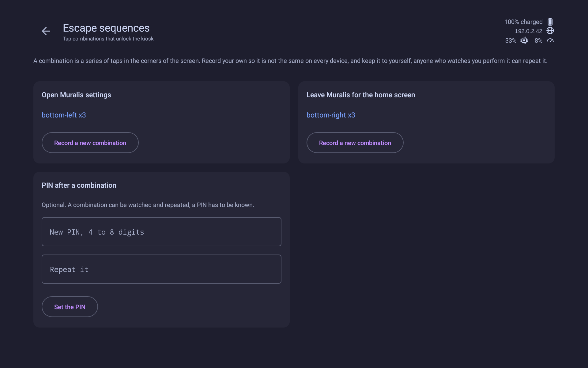Screen dimensions: 588x368
Task: Click the Set the PIN button
Action: point(70,307)
